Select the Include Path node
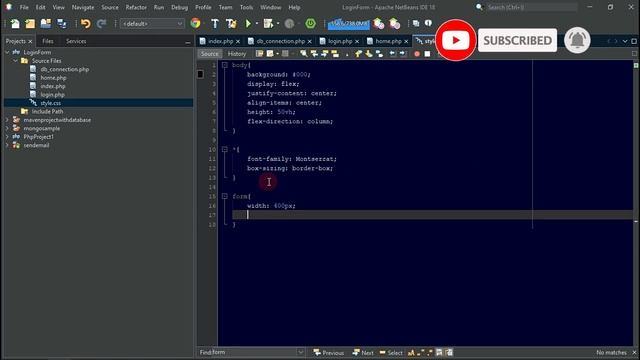Screen dimensions: 640x360 47,111
